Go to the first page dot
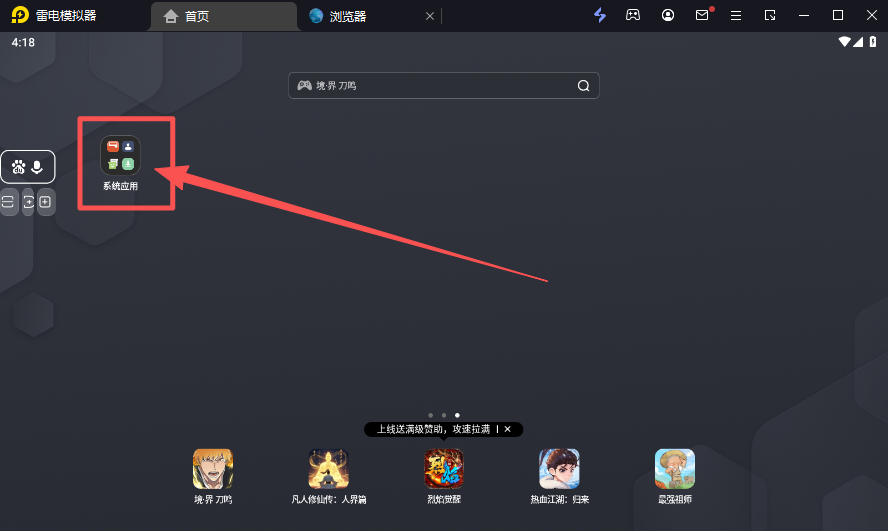The image size is (888, 531). coord(430,416)
